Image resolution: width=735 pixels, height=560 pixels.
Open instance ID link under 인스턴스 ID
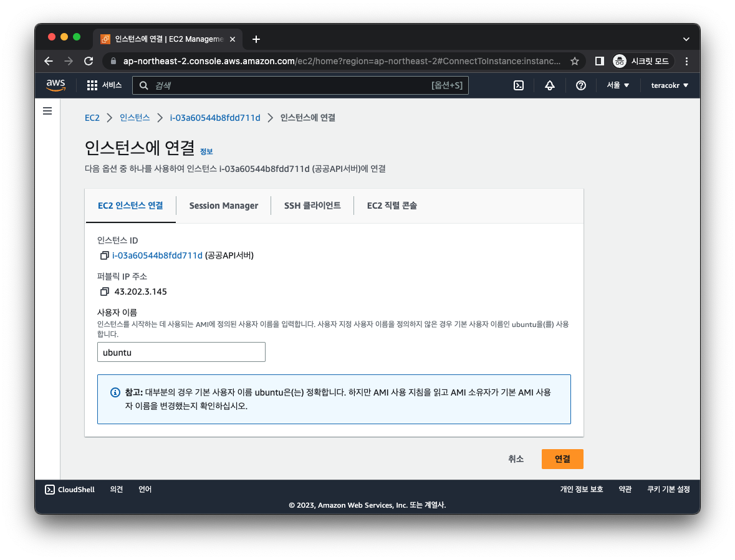click(x=157, y=255)
